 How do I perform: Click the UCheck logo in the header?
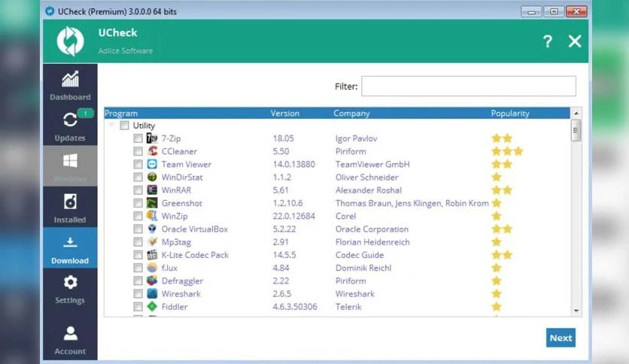click(71, 41)
